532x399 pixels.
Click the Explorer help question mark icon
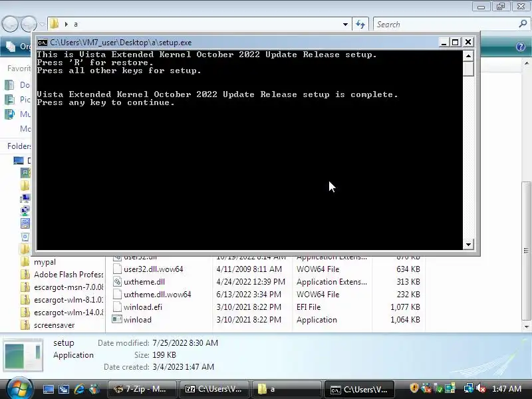point(521,47)
